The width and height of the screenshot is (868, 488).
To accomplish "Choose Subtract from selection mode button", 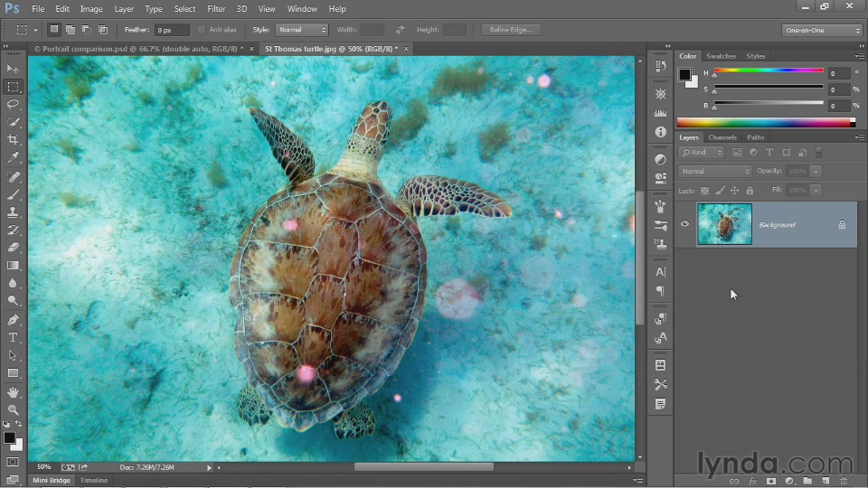I will pyautogui.click(x=87, y=29).
